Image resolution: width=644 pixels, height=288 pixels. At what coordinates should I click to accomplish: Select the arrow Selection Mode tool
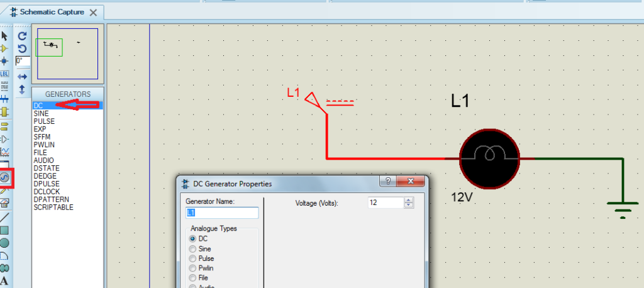coord(5,36)
